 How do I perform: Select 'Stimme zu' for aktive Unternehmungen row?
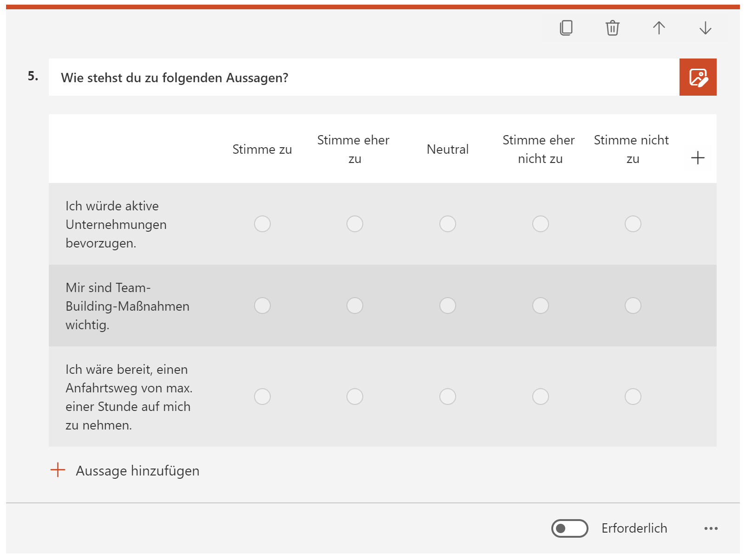262,224
